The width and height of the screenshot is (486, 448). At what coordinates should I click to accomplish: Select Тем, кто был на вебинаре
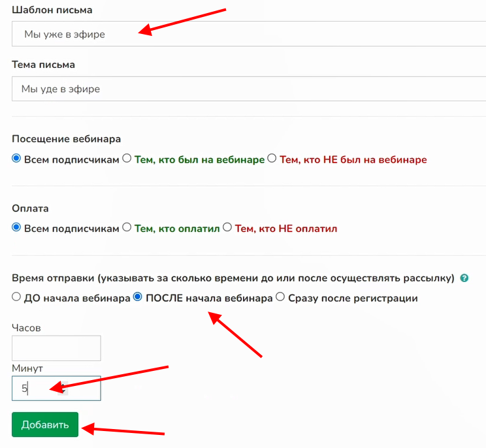point(127,159)
